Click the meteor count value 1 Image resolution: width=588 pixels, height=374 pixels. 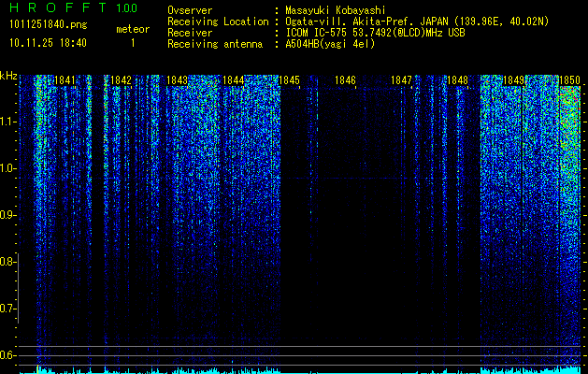[x=133, y=43]
